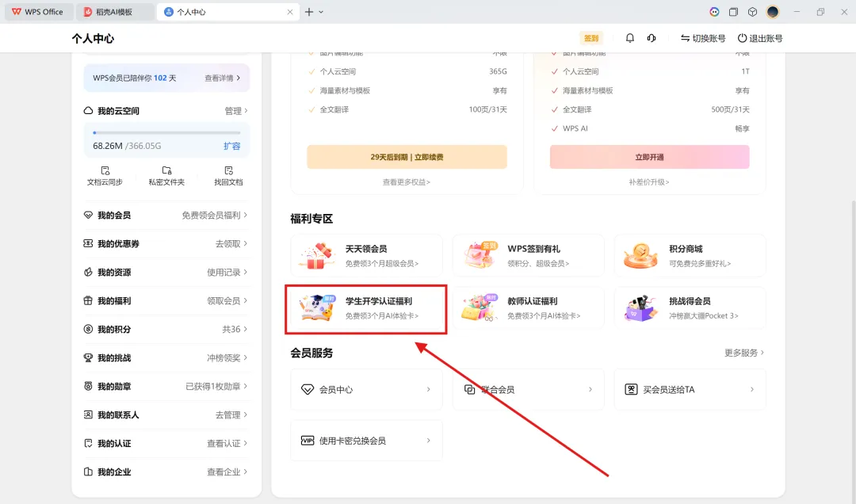Click the 立即开通 button
Image resolution: width=856 pixels, height=504 pixels.
point(649,157)
